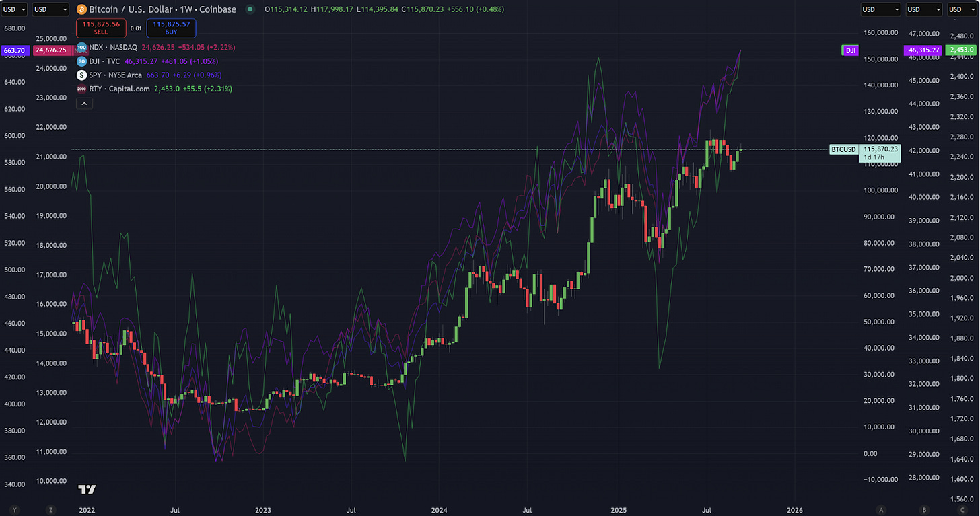This screenshot has height=516, width=980.
Task: Click the green 2,453.0 price label
Action: click(960, 50)
